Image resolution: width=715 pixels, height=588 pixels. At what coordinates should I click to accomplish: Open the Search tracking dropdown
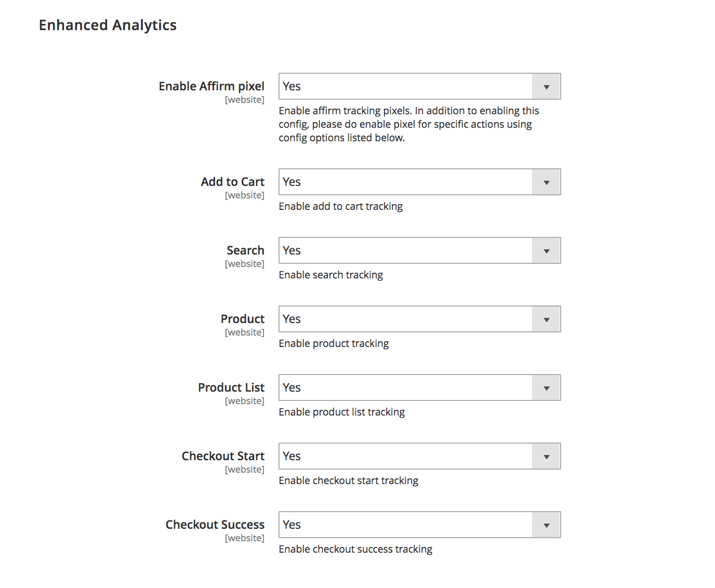click(x=420, y=250)
